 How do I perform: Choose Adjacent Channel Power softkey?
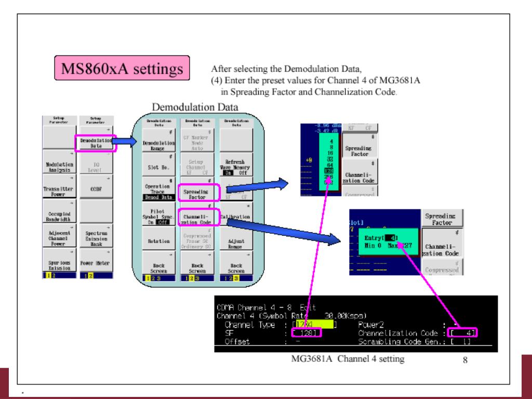[59, 235]
